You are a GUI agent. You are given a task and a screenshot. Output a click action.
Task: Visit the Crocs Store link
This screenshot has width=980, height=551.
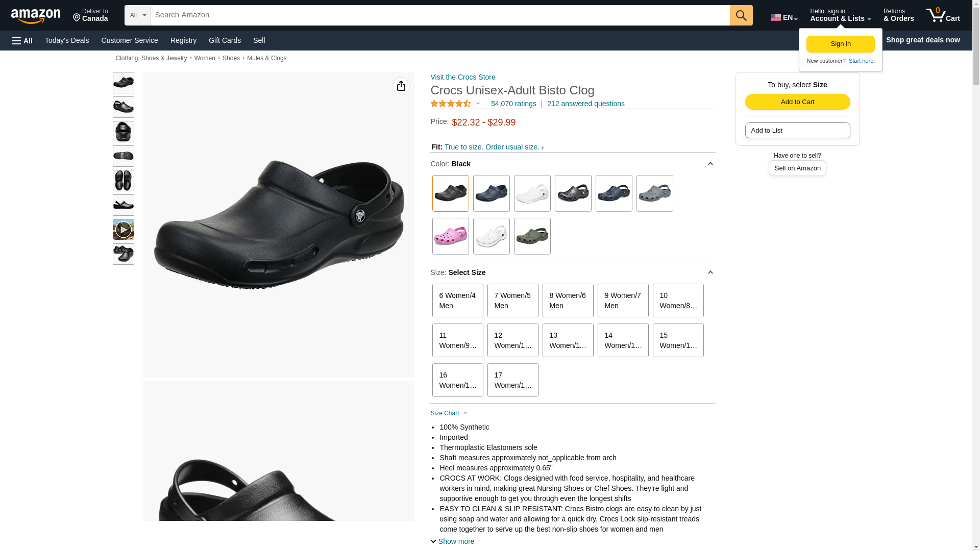point(463,77)
